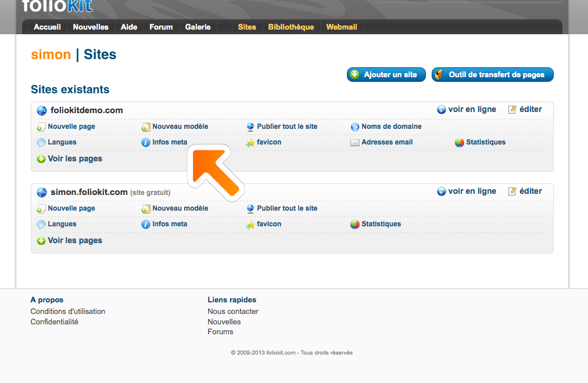
Task: Click Langues speech bubble icon for simon.foliokit.com
Action: point(41,225)
